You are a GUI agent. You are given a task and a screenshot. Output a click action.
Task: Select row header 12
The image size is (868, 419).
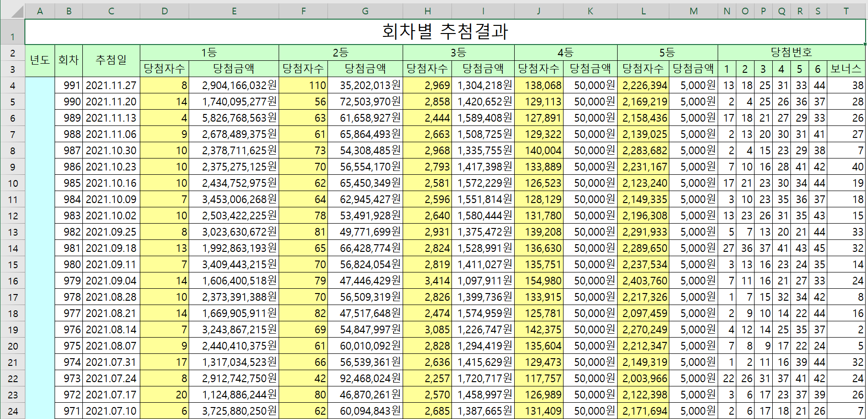12,216
